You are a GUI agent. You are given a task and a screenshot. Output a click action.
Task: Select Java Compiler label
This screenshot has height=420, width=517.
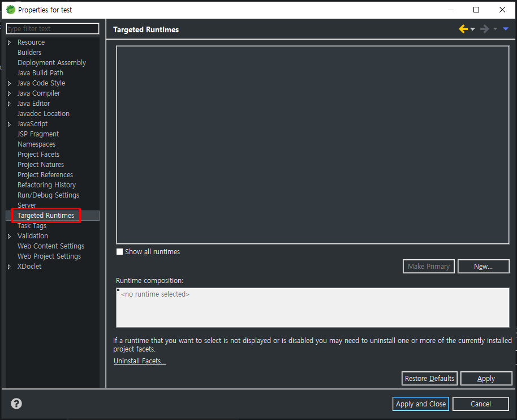(38, 93)
